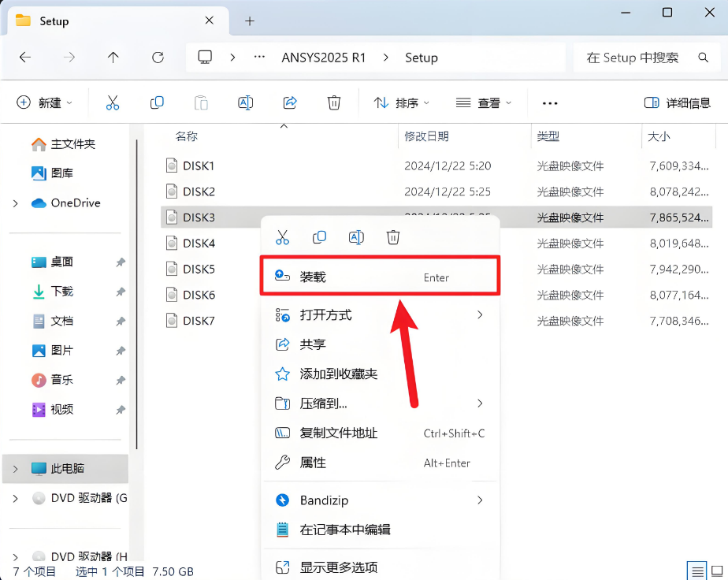Click the Rename icon in the toolbar
Screen dimensions: 728x580
[245, 102]
